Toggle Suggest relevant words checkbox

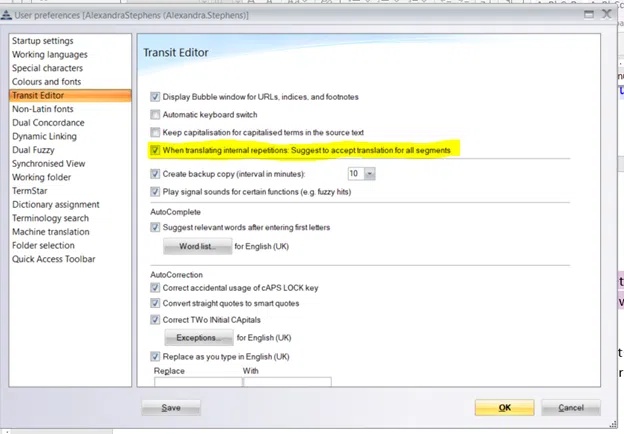[155, 228]
